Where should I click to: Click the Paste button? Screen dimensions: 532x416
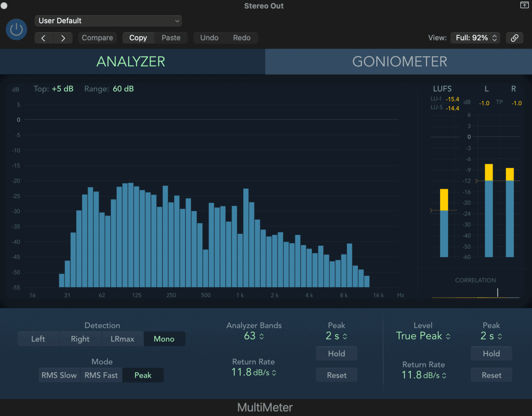click(x=171, y=38)
